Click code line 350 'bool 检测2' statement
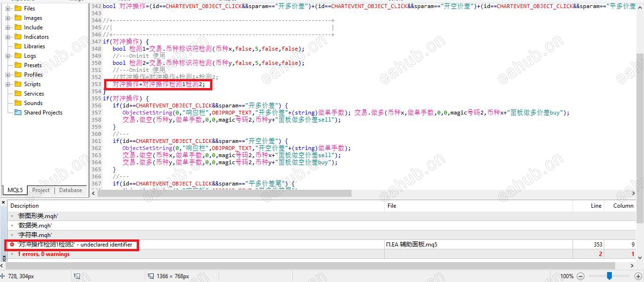The width and height of the screenshot is (644, 282). point(209,63)
